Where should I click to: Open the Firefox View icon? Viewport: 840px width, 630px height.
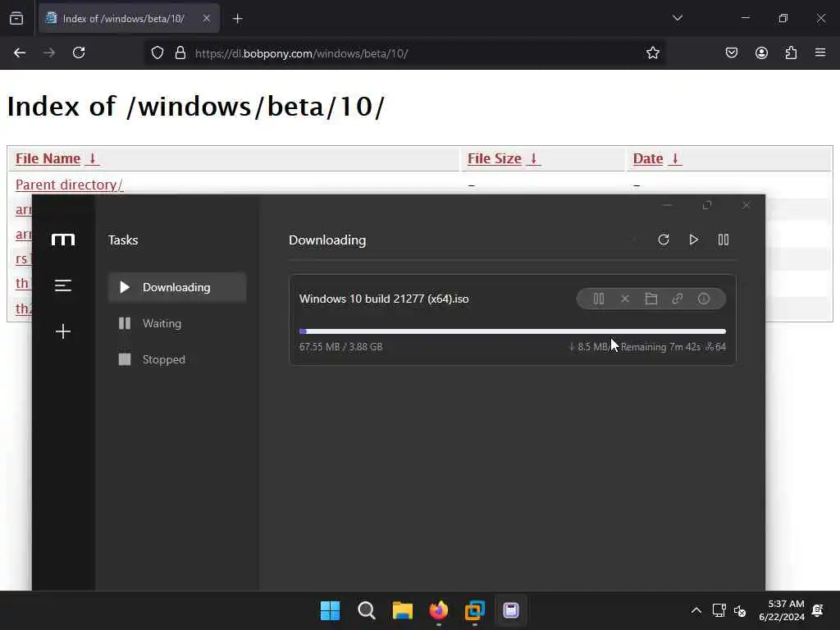(16, 19)
